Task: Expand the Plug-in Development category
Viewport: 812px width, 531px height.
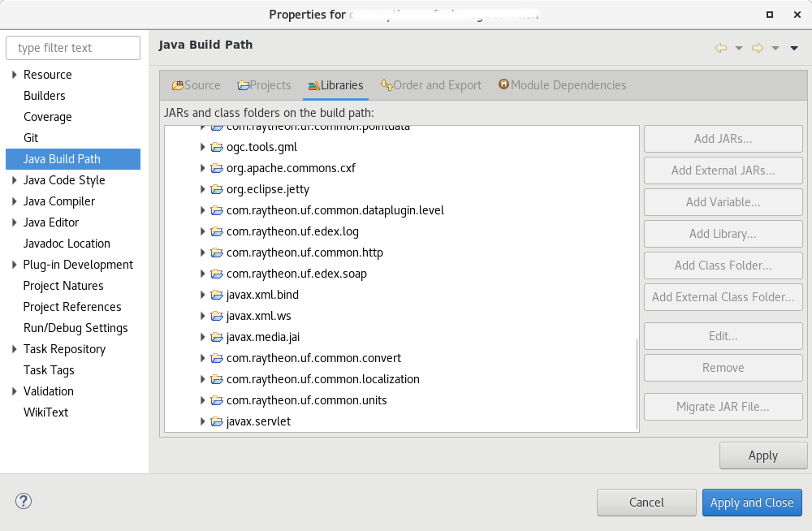Action: (14, 265)
